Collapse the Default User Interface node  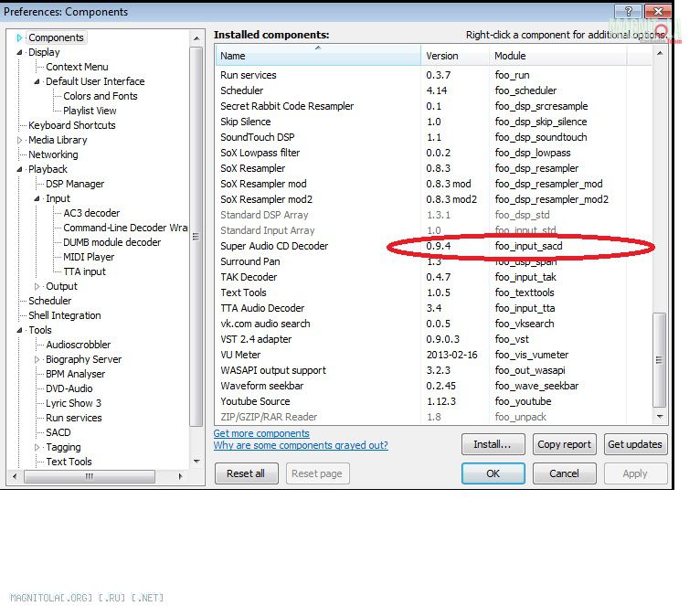click(x=37, y=81)
